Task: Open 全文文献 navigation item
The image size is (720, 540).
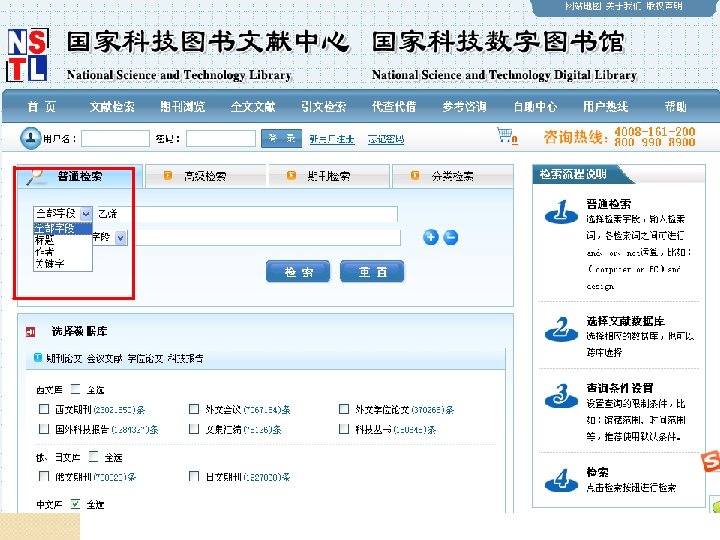Action: click(253, 107)
